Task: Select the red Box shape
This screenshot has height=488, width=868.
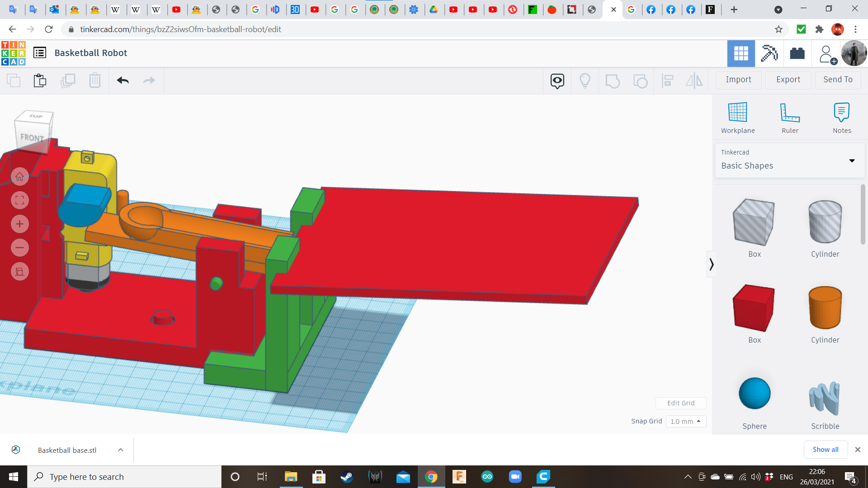Action: click(x=754, y=308)
